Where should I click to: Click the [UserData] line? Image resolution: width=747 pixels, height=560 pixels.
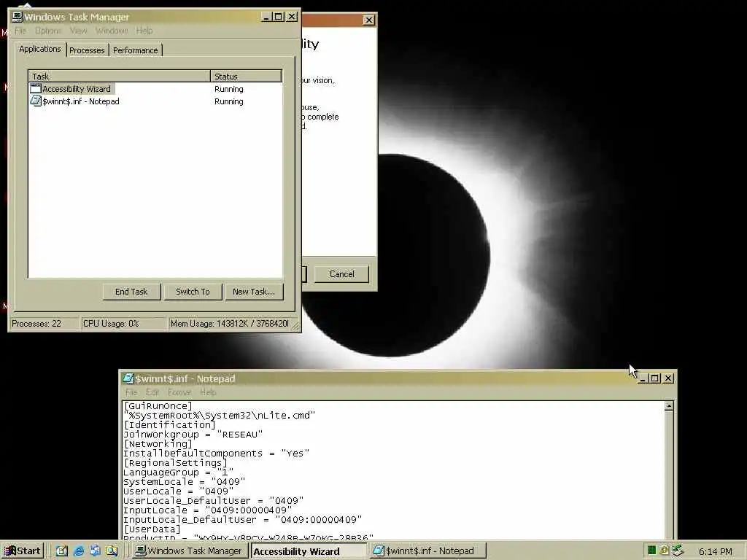pyautogui.click(x=152, y=529)
